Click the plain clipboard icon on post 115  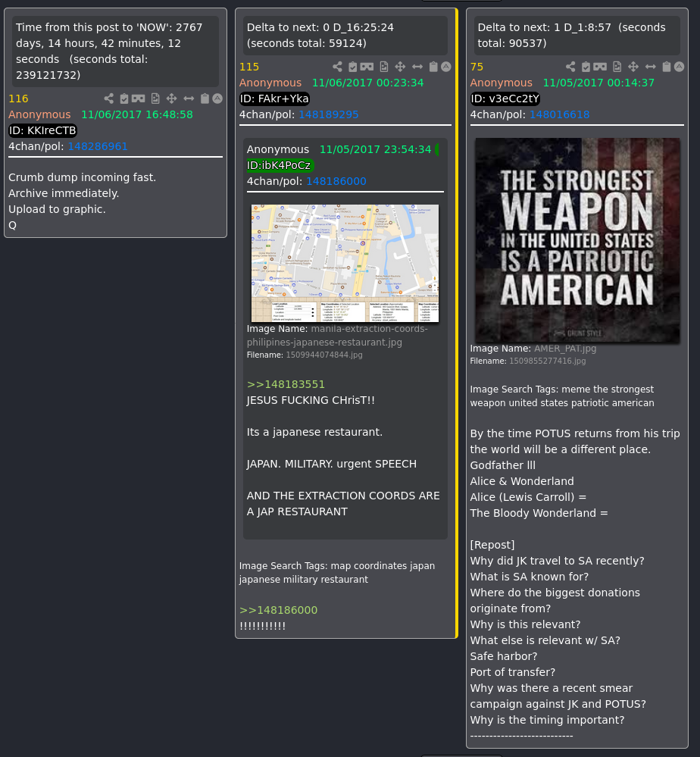pyautogui.click(x=433, y=67)
